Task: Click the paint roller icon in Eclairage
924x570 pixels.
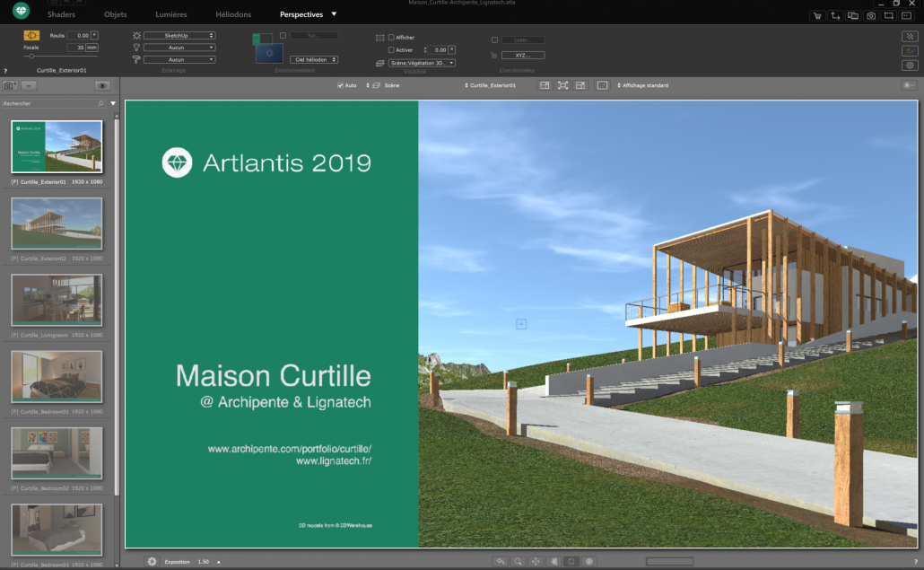Action: coord(136,59)
